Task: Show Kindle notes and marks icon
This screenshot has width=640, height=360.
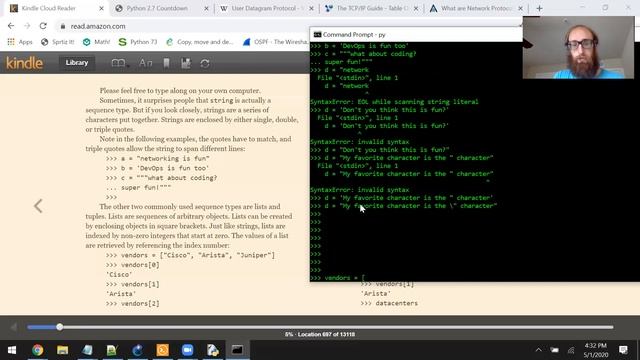Action: coord(186,63)
